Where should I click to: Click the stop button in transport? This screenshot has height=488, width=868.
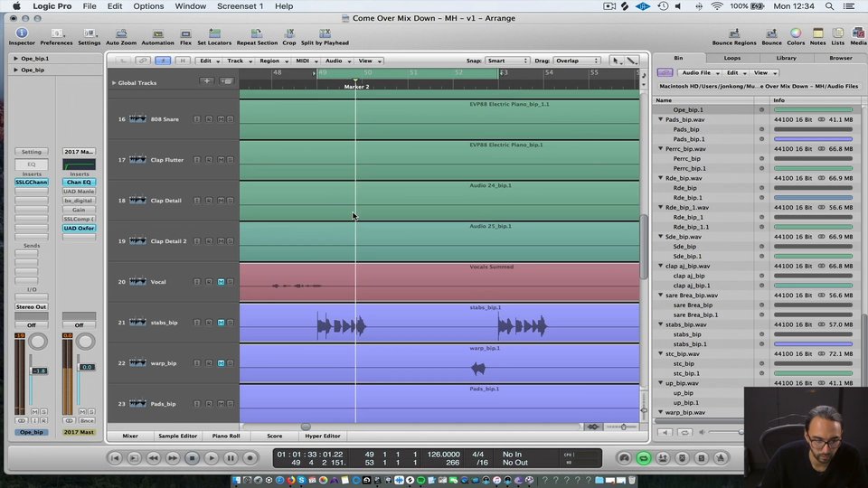192,458
